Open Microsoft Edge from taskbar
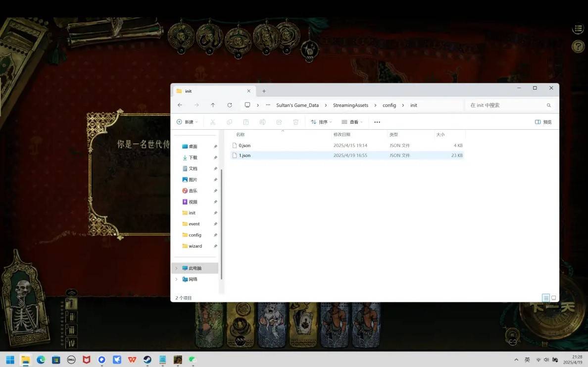Viewport: 588px width, 367px height. click(41, 360)
